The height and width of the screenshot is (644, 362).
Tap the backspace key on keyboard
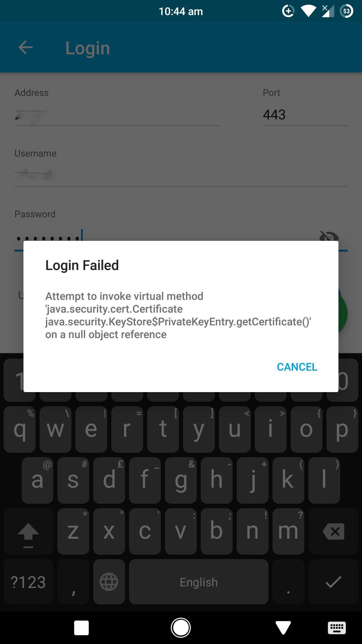334,531
